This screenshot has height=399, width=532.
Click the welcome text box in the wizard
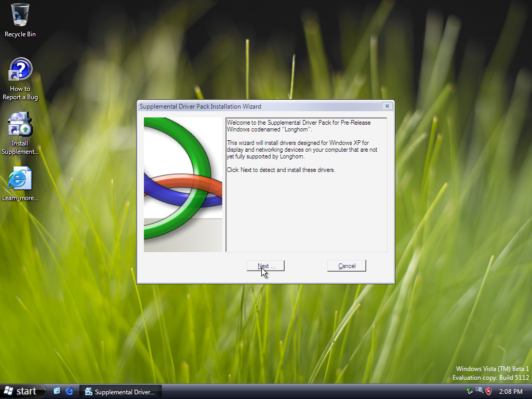click(x=307, y=184)
